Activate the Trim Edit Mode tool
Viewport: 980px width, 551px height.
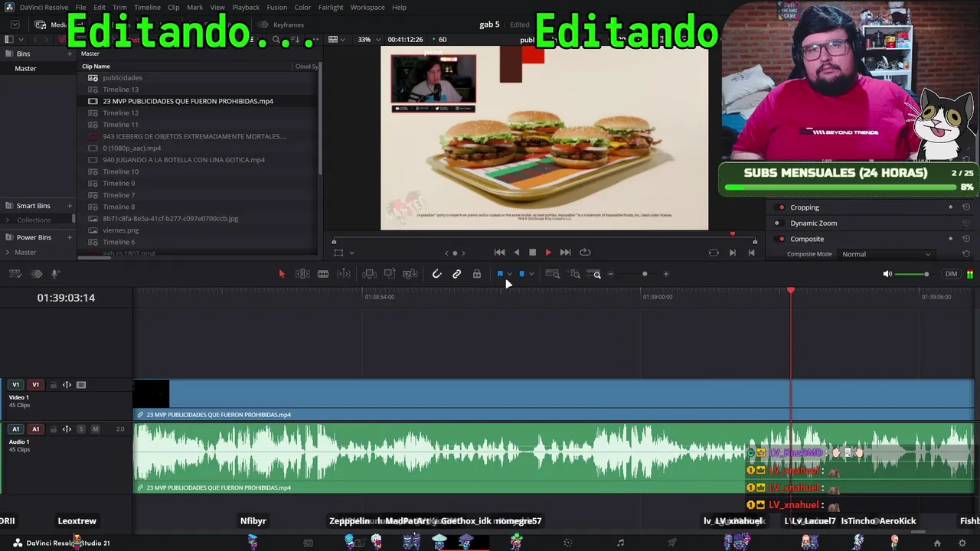[302, 274]
